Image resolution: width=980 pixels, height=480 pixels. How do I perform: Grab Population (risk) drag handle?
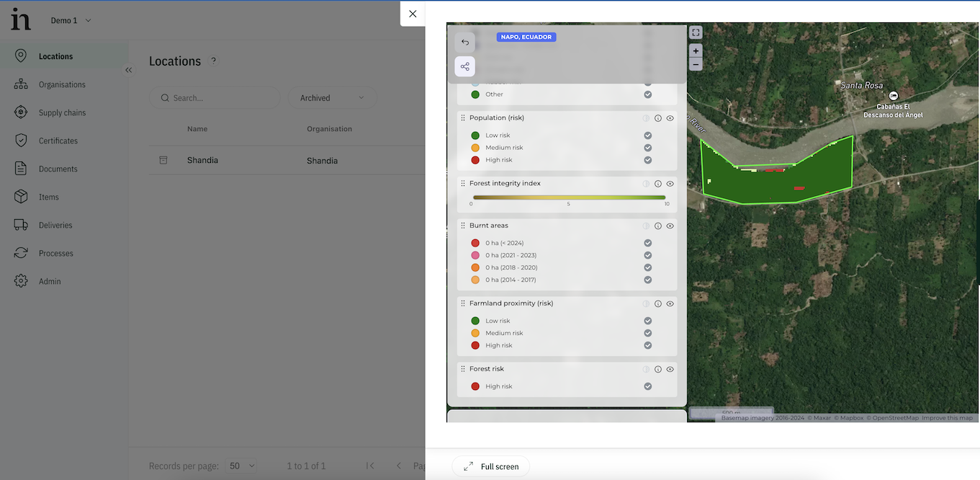tap(463, 118)
